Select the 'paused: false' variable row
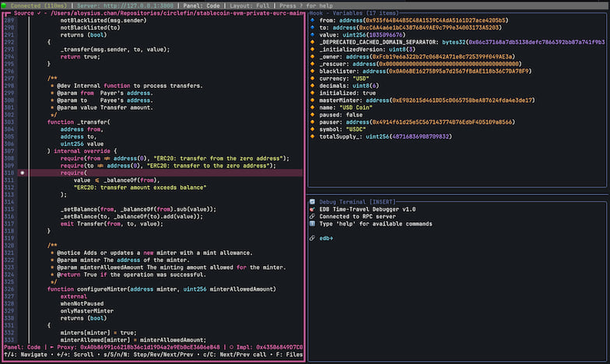 (x=343, y=114)
